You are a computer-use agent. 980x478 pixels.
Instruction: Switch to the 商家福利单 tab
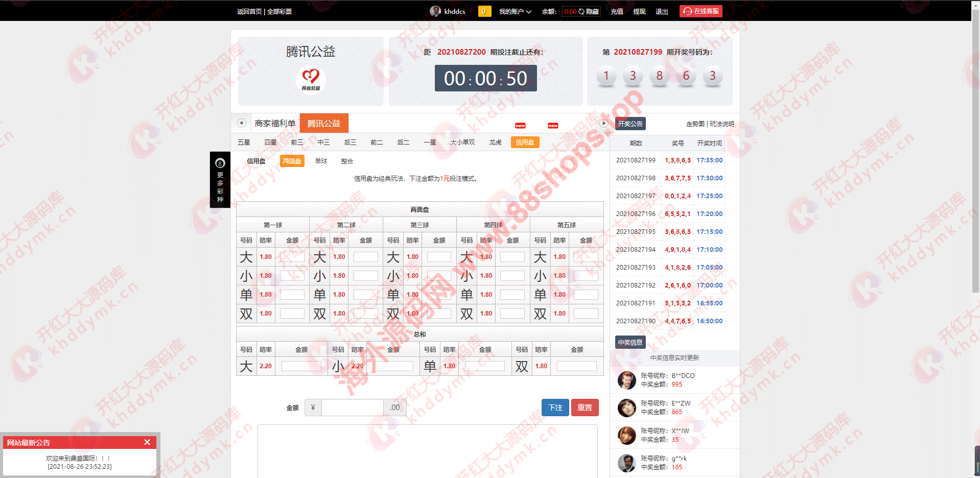[x=275, y=124]
